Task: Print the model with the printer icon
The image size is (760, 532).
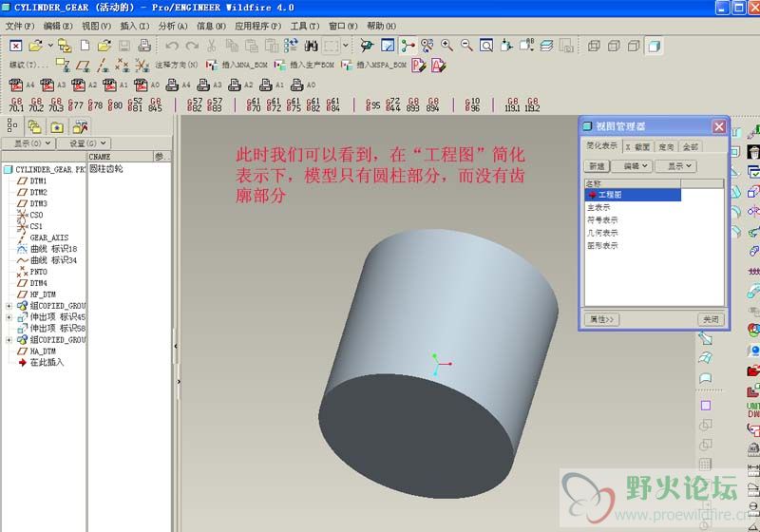Action: [144, 46]
